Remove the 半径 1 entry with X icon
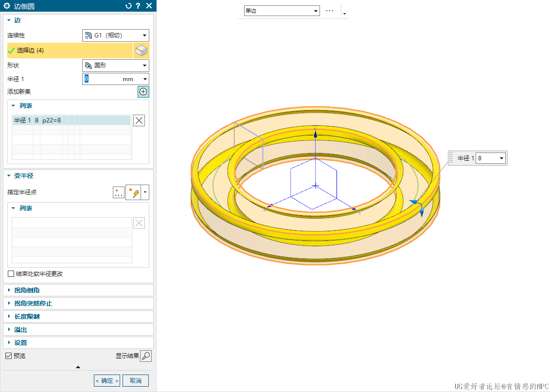Viewport: 550px width, 392px height. [139, 120]
